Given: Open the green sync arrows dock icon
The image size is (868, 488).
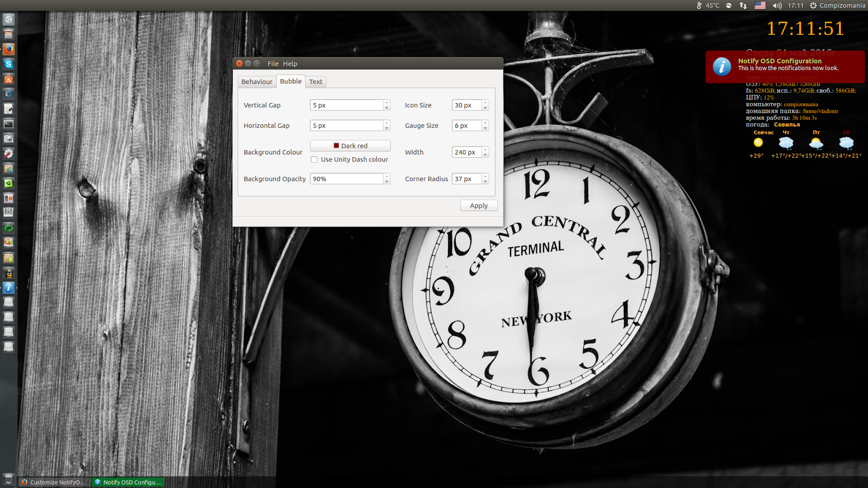Looking at the screenshot, I should click(8, 228).
